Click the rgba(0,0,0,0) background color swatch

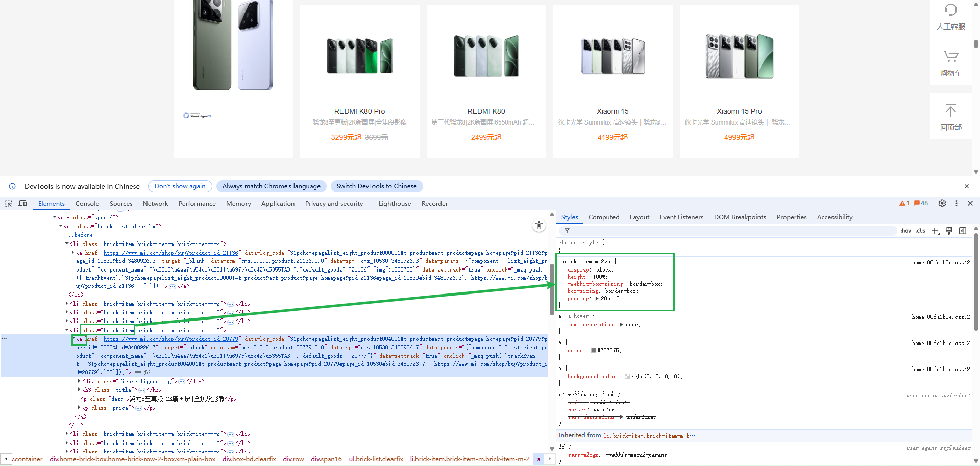[x=627, y=377]
